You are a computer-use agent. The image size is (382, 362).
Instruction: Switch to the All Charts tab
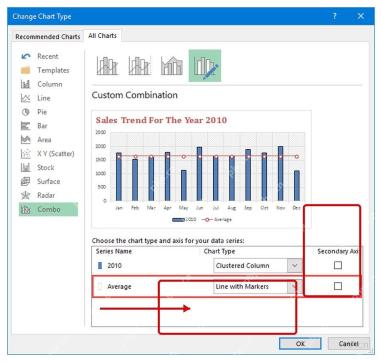pos(102,36)
